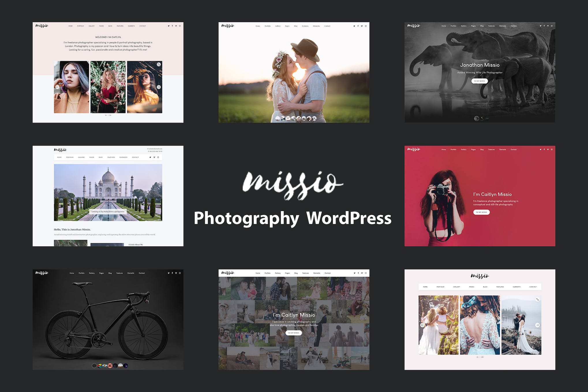Click Twitter icon in elephant demo header
The height and width of the screenshot is (392, 588).
click(540, 26)
